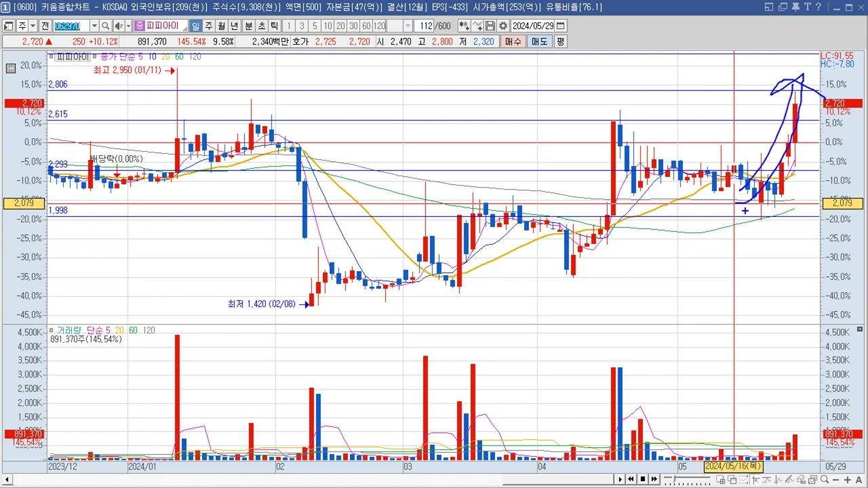Click the T font icon in title bar
The height and width of the screenshot is (488, 868).
(x=808, y=7)
